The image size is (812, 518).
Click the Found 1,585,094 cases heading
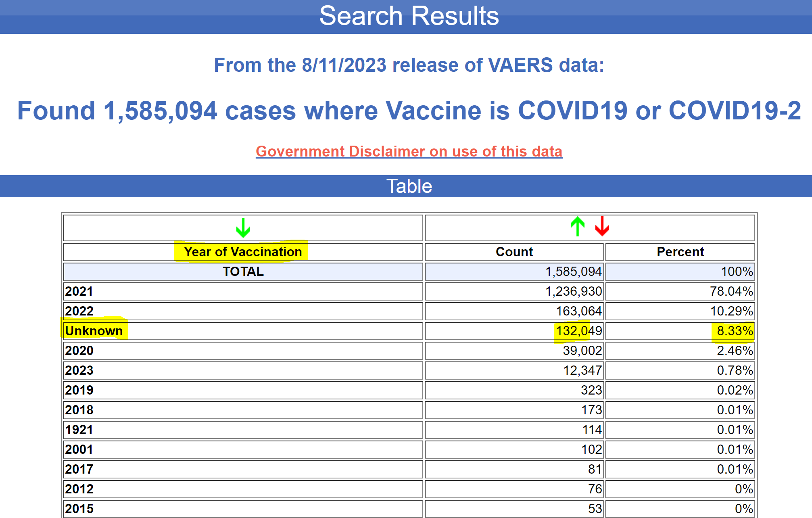coord(409,111)
